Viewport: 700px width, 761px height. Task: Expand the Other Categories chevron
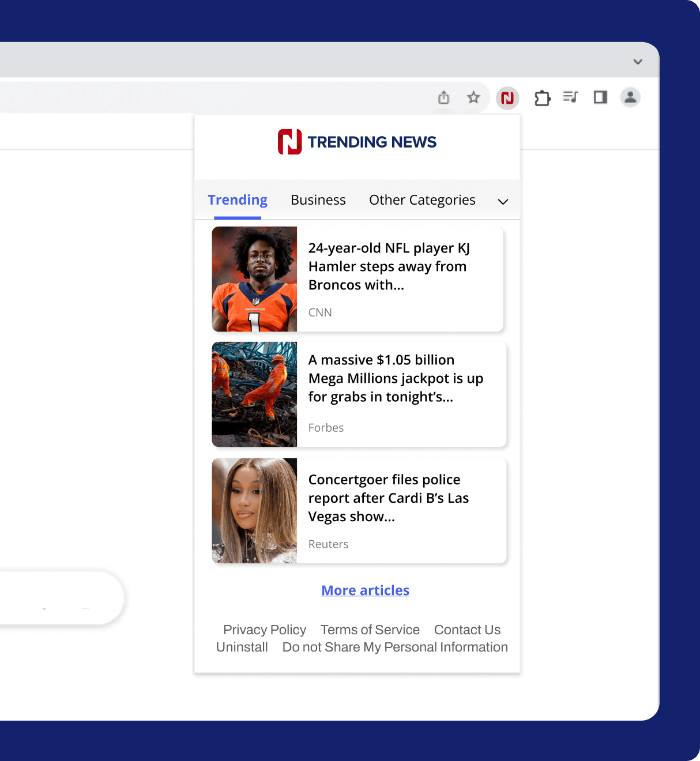tap(503, 201)
